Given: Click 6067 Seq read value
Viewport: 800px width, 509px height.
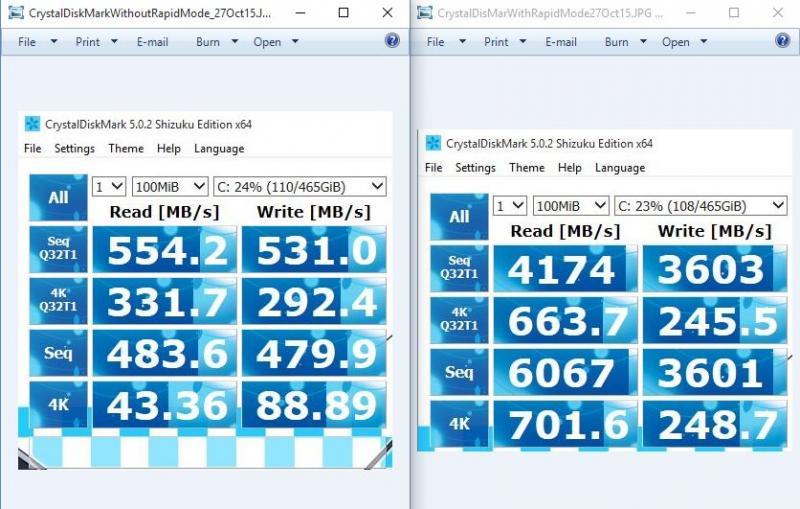Looking at the screenshot, I should click(565, 372).
